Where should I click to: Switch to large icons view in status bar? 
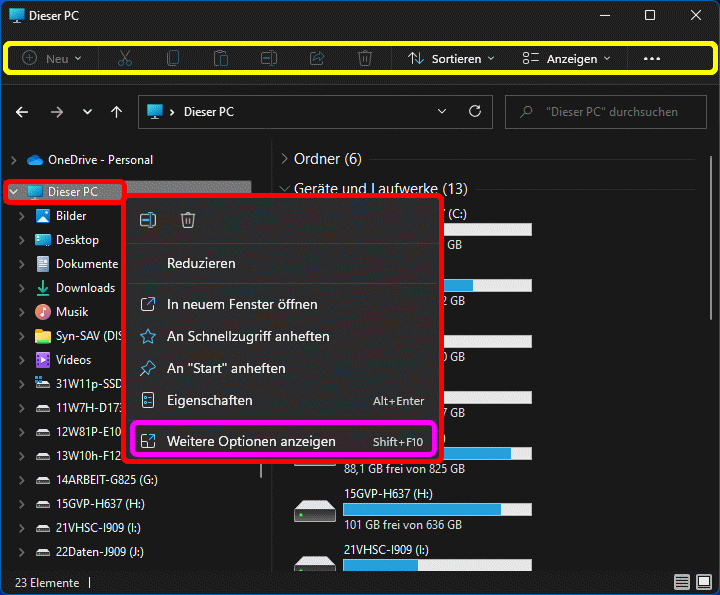tap(703, 582)
